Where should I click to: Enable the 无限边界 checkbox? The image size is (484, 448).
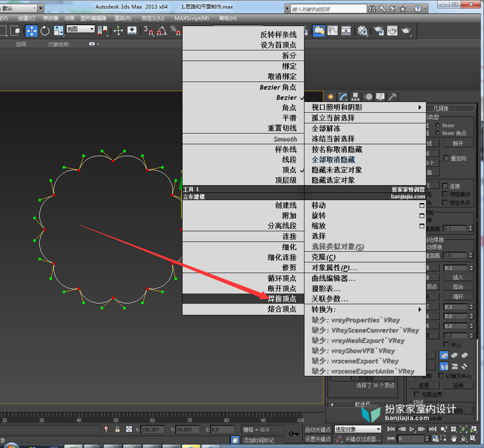(416, 394)
